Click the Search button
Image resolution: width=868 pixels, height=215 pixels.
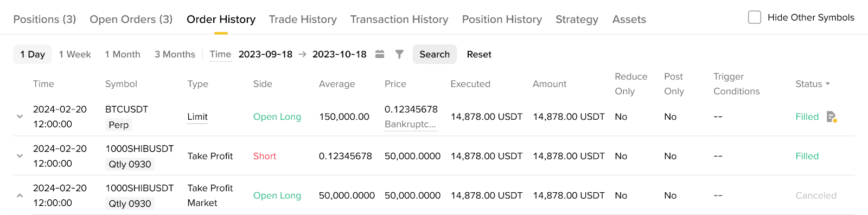(435, 54)
